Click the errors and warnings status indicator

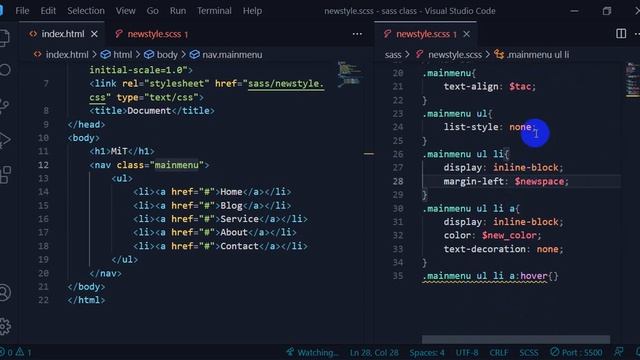[16, 352]
